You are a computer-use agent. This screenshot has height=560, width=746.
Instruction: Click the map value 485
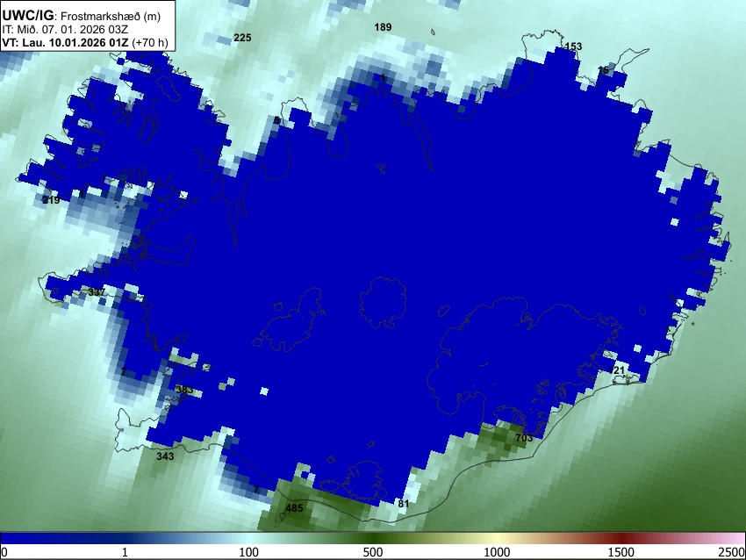[294, 508]
